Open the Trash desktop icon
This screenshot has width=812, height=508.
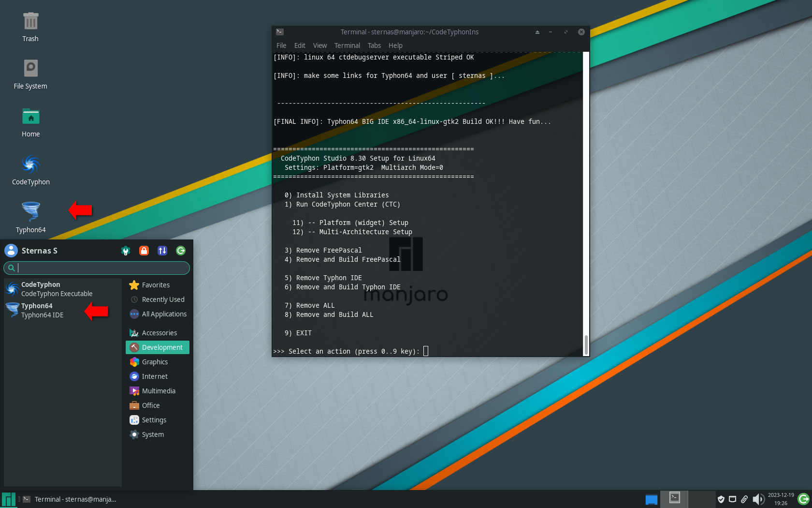pyautogui.click(x=30, y=27)
